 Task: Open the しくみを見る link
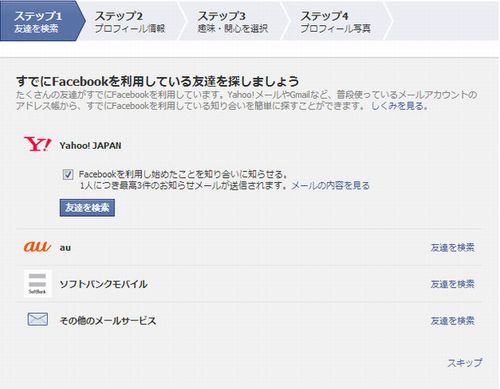pyautogui.click(x=398, y=106)
